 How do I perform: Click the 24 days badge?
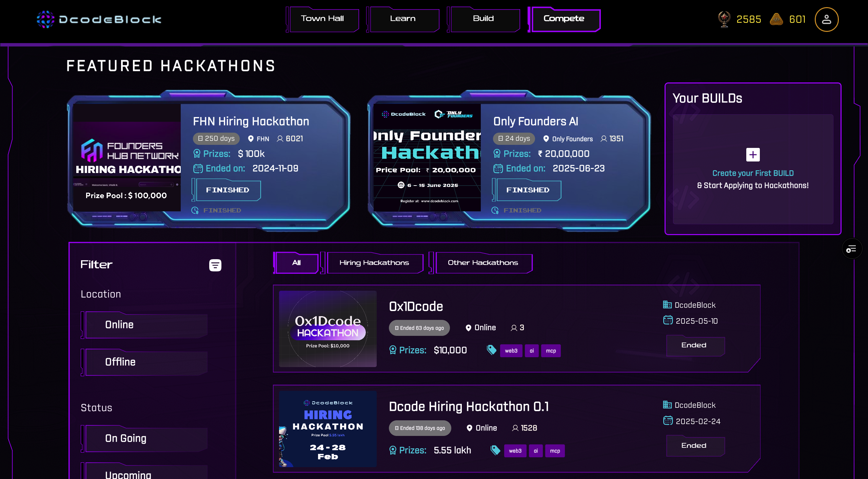click(514, 138)
